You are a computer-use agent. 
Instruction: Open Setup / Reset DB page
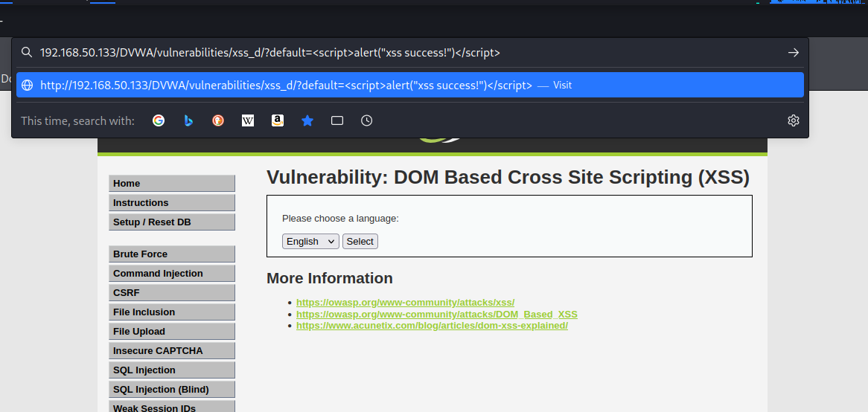(x=172, y=222)
